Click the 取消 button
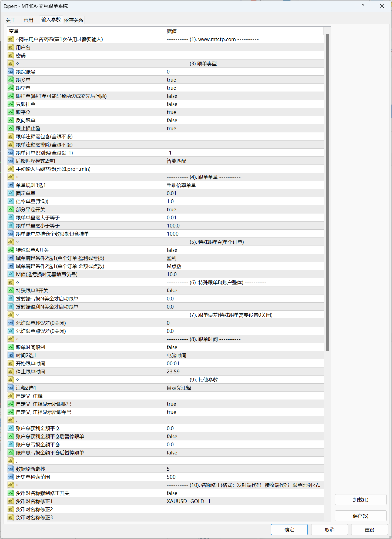Screen dimensions: 392x539 click(x=330, y=530)
